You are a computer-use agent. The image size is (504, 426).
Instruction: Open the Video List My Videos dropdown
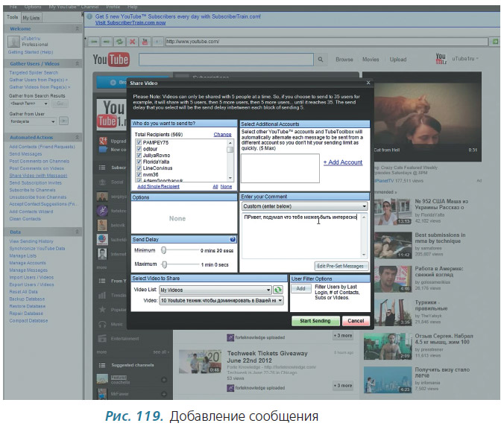(215, 290)
